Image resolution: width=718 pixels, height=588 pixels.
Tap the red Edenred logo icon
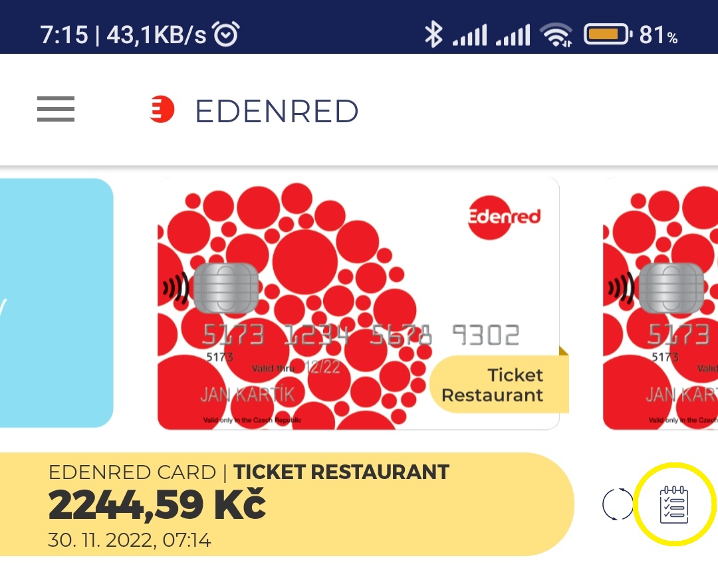(162, 110)
